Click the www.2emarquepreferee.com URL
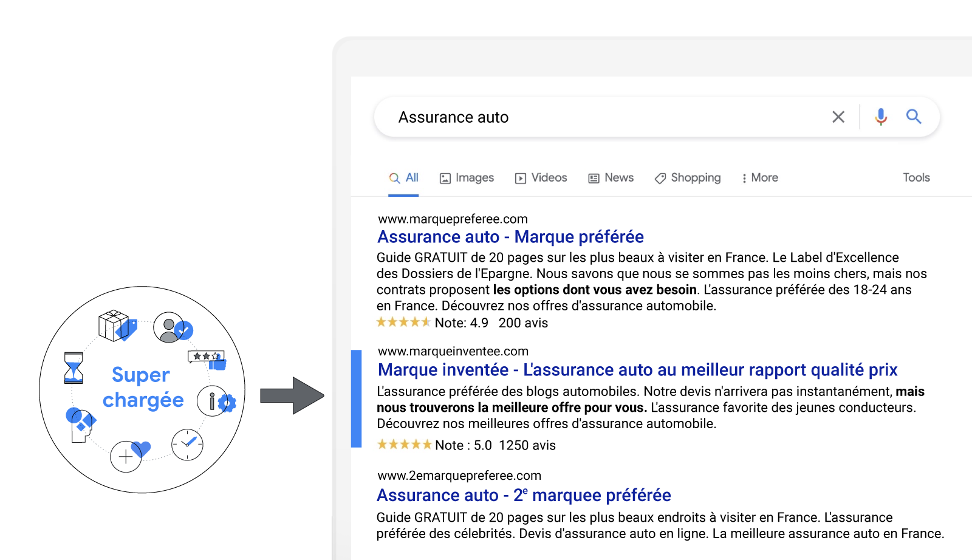972x560 pixels. (459, 476)
